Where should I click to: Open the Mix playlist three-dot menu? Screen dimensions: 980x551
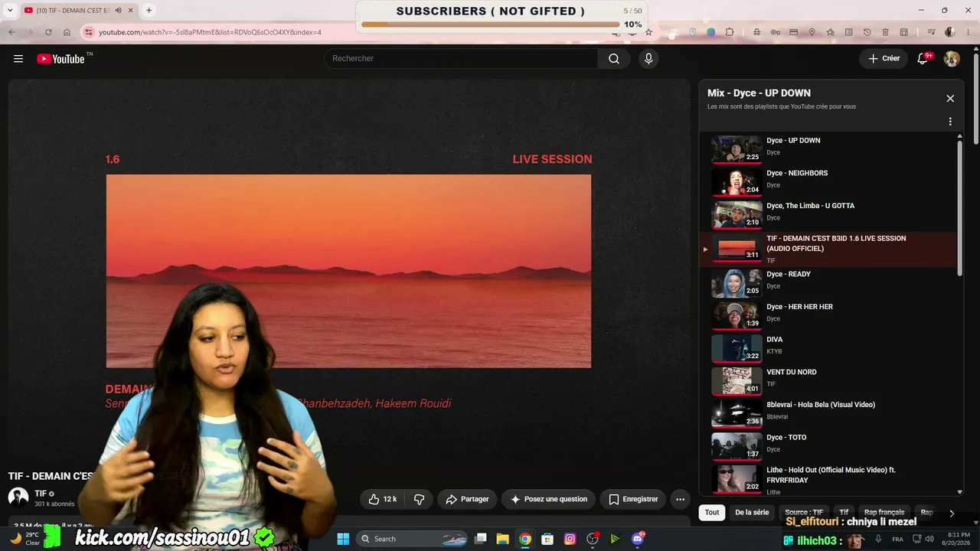[950, 122]
